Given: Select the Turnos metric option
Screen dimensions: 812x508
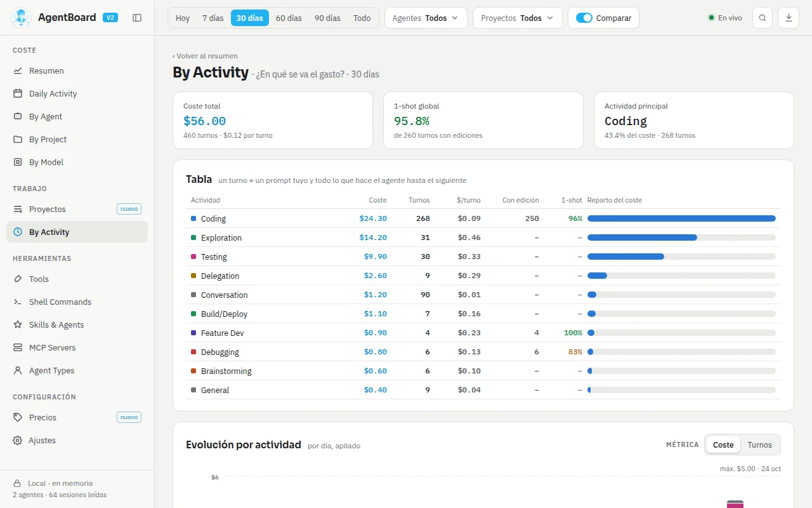Looking at the screenshot, I should tap(759, 445).
